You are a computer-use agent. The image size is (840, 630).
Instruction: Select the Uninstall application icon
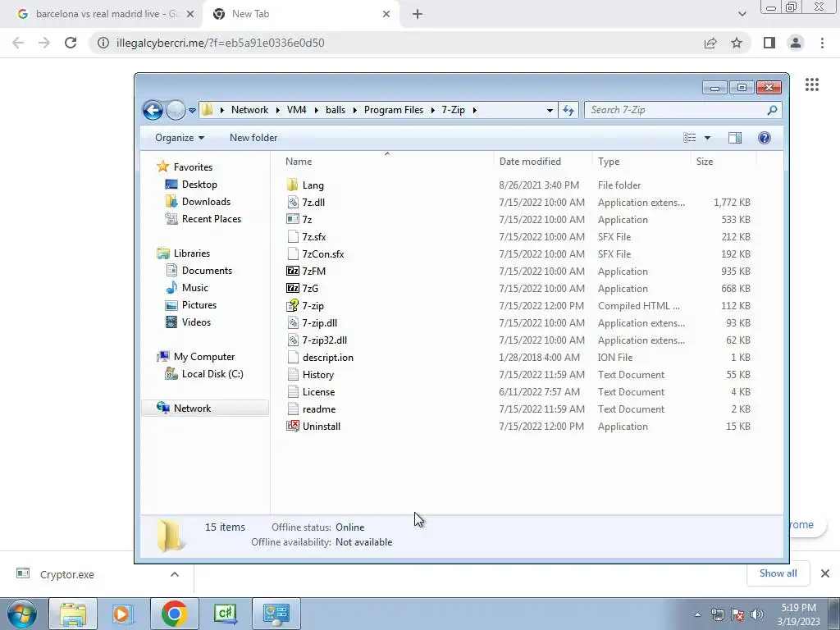tap(293, 426)
